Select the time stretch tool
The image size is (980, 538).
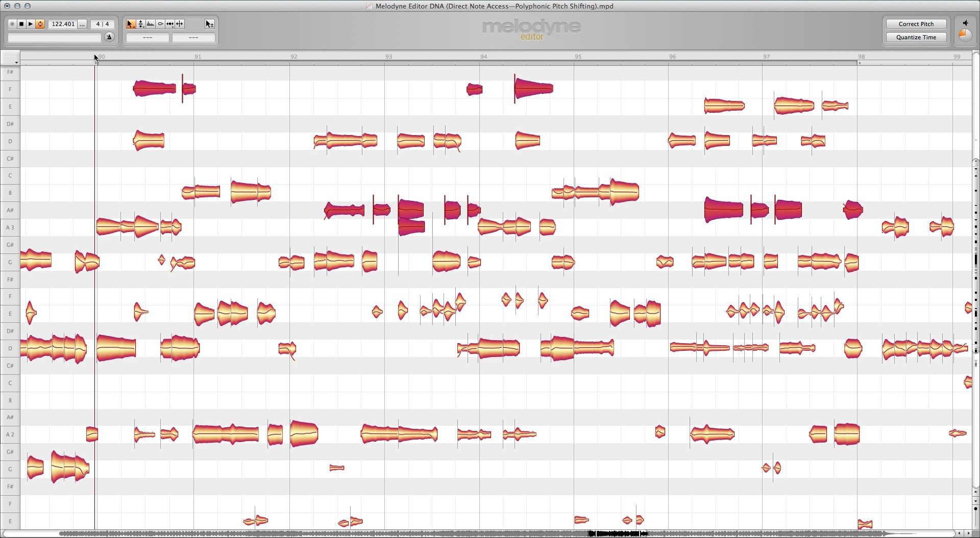(170, 24)
